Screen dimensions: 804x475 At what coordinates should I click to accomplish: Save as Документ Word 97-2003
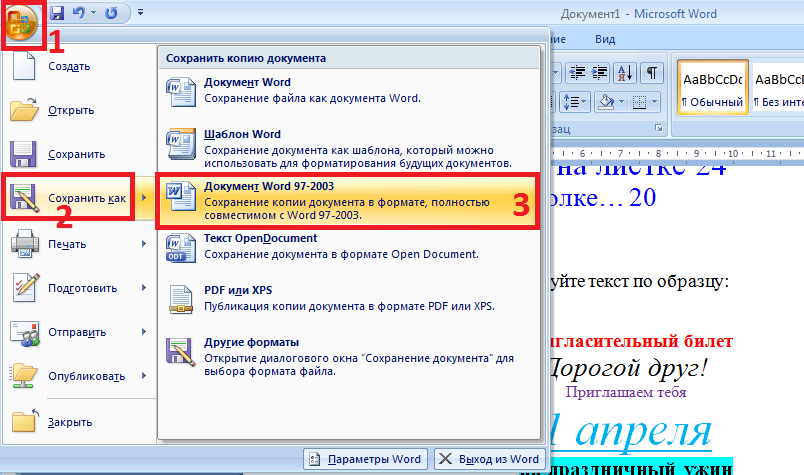pos(349,201)
